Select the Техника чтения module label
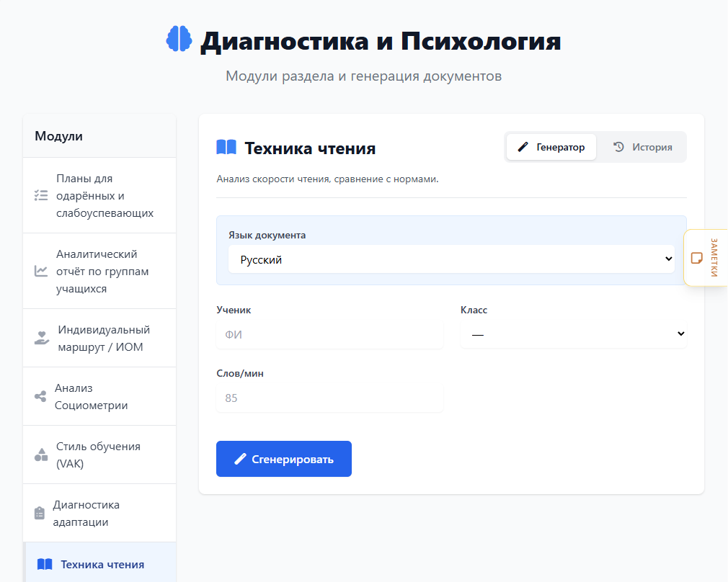This screenshot has width=728, height=582. click(x=102, y=565)
